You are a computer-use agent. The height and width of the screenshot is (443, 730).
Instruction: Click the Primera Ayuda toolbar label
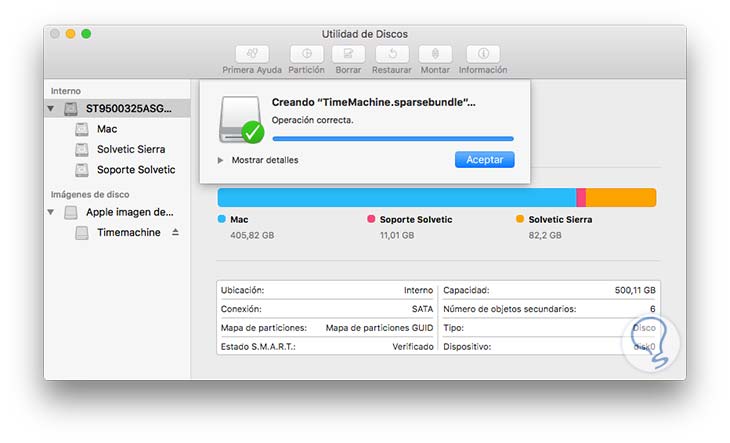coord(252,70)
